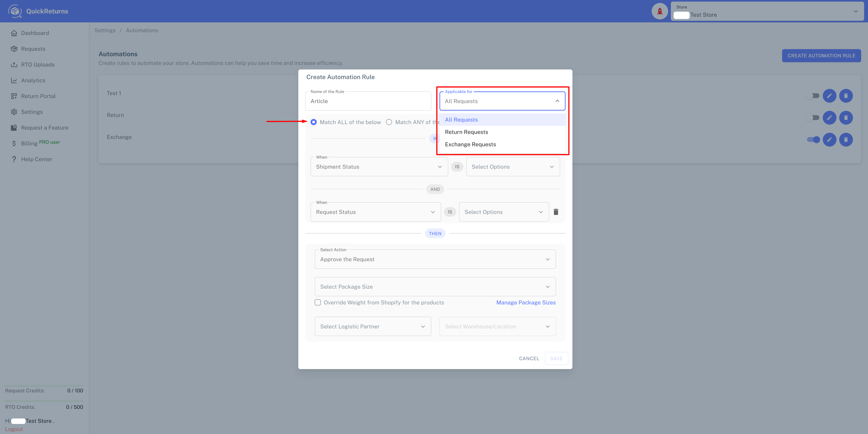Image resolution: width=868 pixels, height=434 pixels.
Task: Expand the Store selector dropdown
Action: (x=767, y=11)
